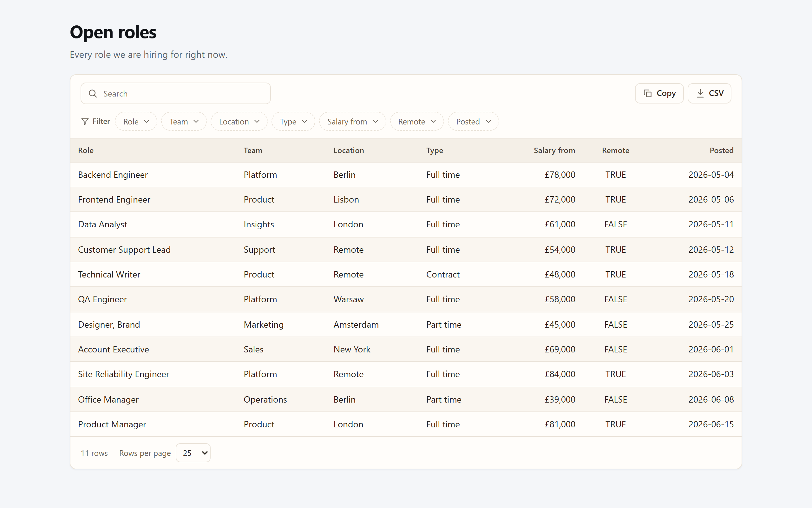Screen dimensions: 812x508
Task: Focus the Search input field
Action: [x=175, y=93]
